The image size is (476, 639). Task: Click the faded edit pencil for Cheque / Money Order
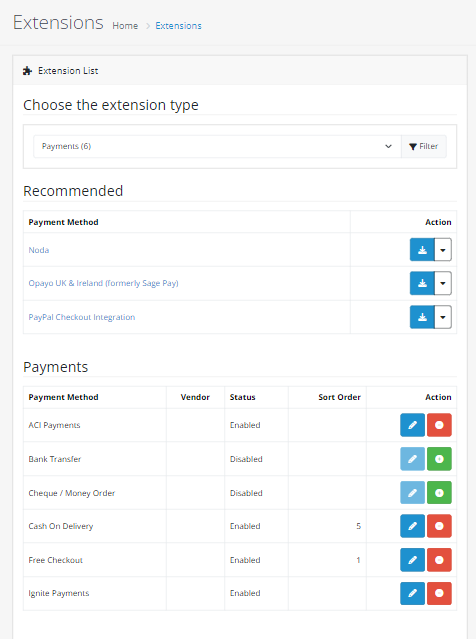click(412, 493)
